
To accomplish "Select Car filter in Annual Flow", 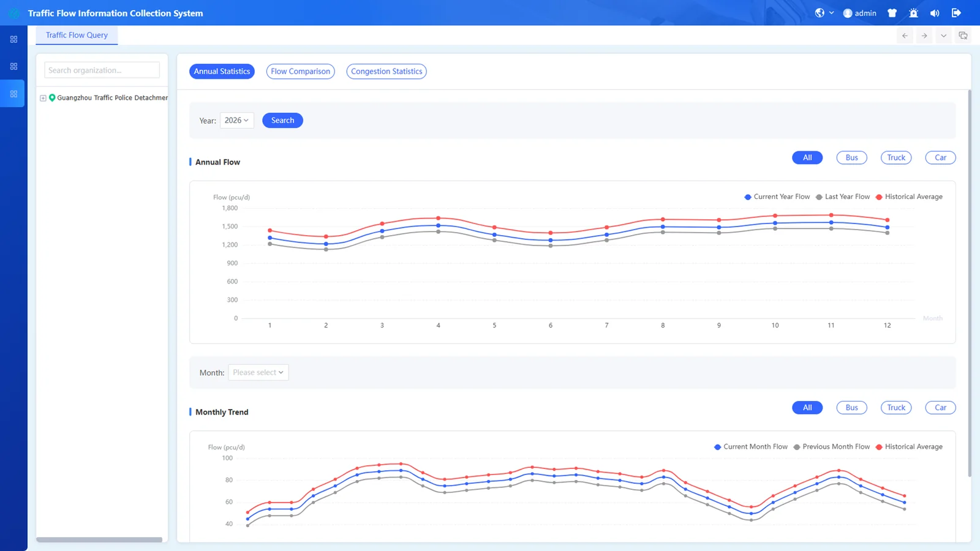I will 940,158.
